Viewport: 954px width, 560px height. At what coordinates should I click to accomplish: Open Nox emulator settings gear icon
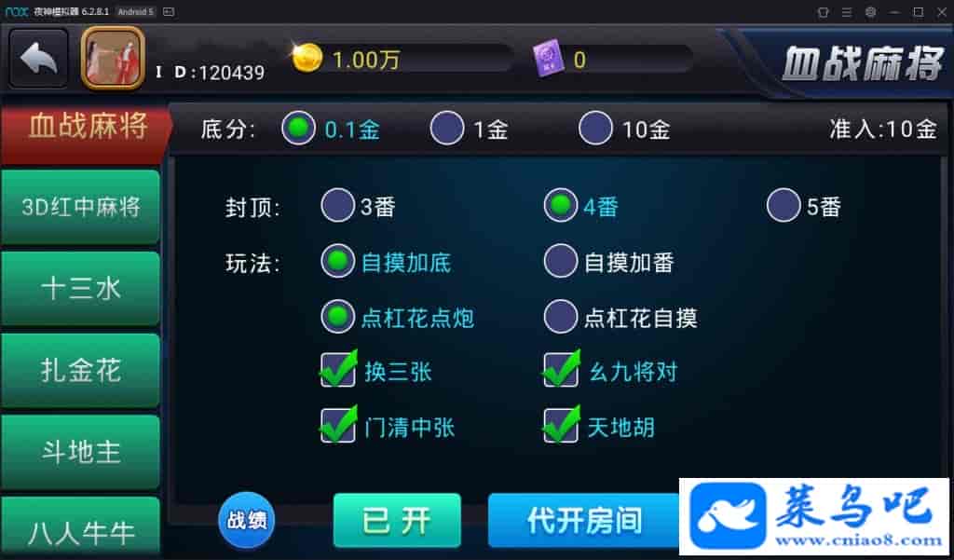click(871, 11)
